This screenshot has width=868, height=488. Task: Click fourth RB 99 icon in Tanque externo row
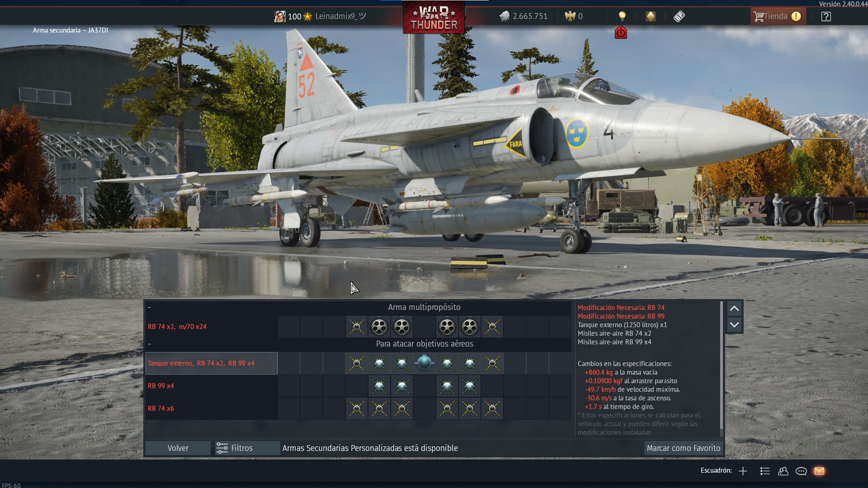pyautogui.click(x=469, y=363)
